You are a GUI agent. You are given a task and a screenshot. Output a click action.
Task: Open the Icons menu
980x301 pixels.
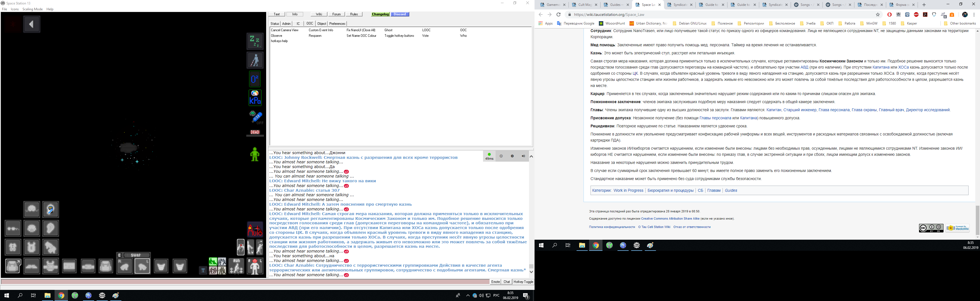click(15, 9)
